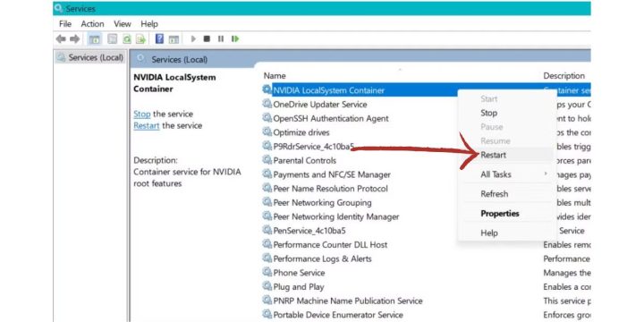The height and width of the screenshot is (322, 644).
Task: Click the gear icon beside Optimize drives
Action: (267, 131)
